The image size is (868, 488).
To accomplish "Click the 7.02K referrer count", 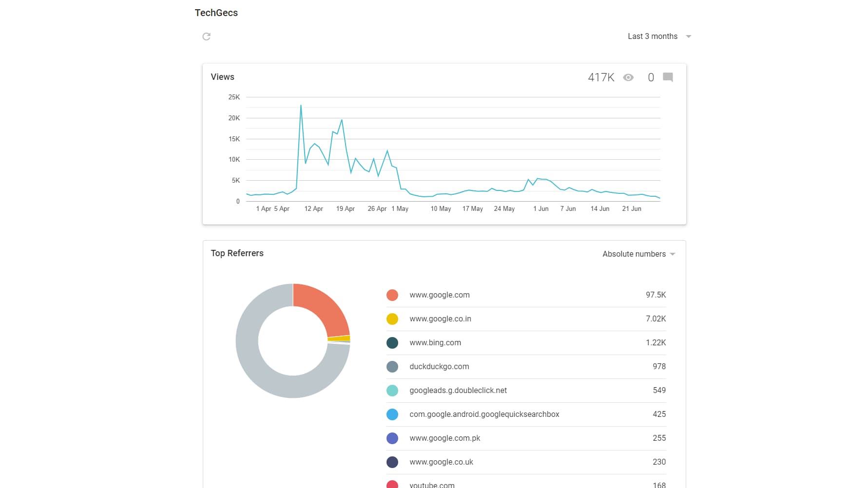I will (656, 319).
